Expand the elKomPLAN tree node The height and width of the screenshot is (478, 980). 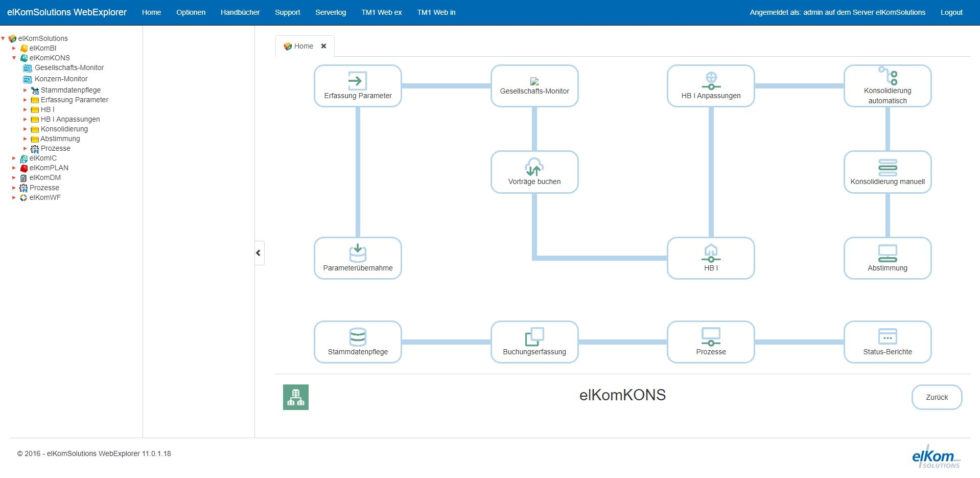[x=14, y=168]
